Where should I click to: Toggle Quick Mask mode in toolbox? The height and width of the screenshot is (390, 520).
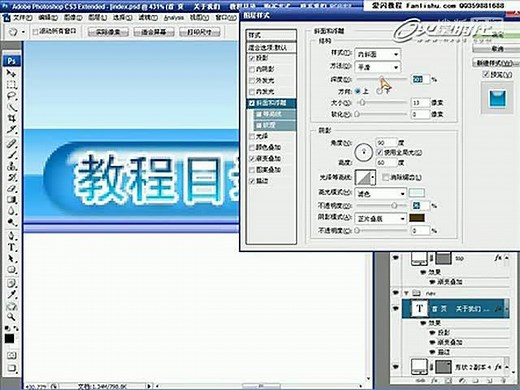click(11, 355)
